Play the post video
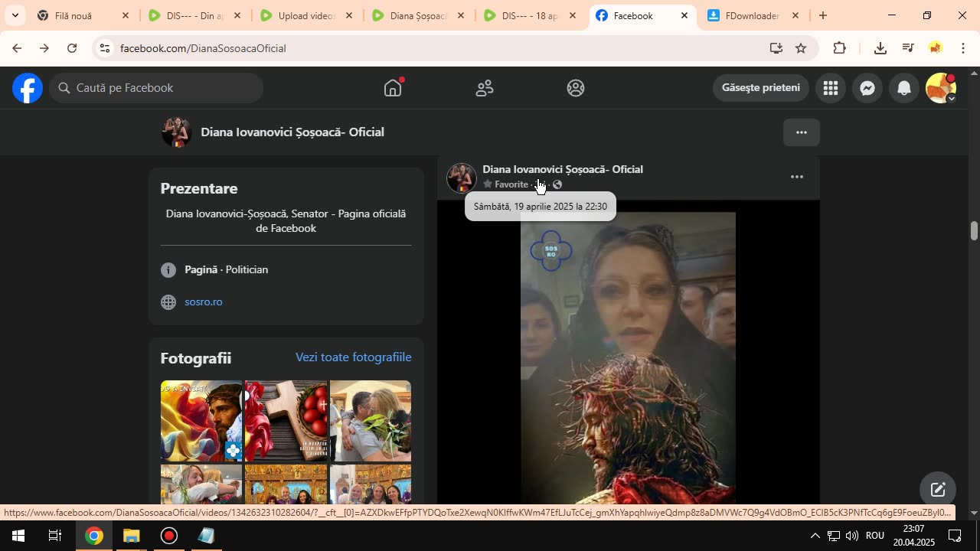The width and height of the screenshot is (980, 551). (628, 357)
